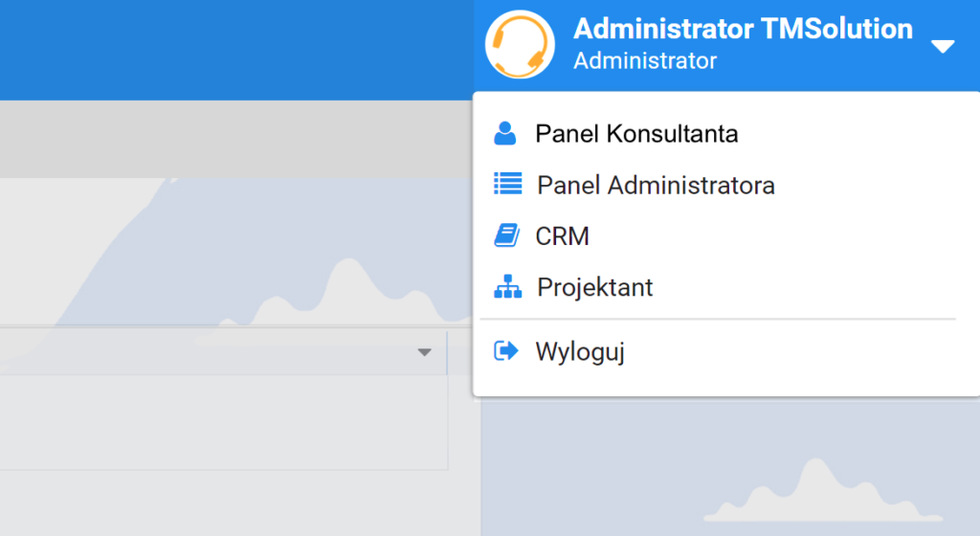Image resolution: width=980 pixels, height=536 pixels.
Task: Click the empty panel below the combo box
Action: tap(220, 421)
